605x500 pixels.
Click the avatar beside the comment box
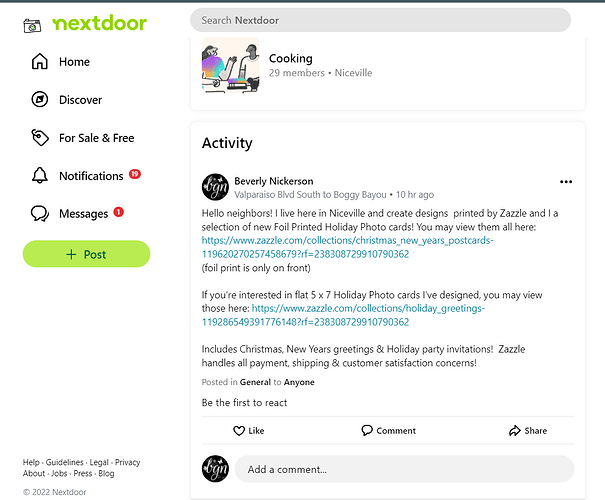(215, 469)
